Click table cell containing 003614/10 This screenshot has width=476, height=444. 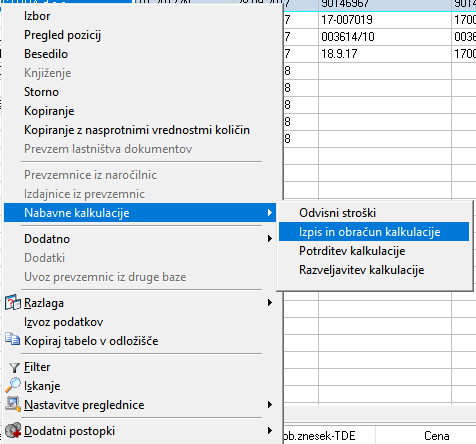(385, 37)
